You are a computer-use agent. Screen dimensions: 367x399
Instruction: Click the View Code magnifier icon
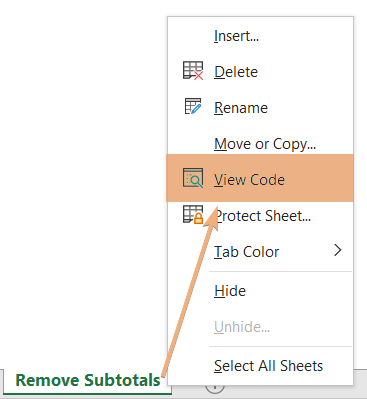point(193,178)
